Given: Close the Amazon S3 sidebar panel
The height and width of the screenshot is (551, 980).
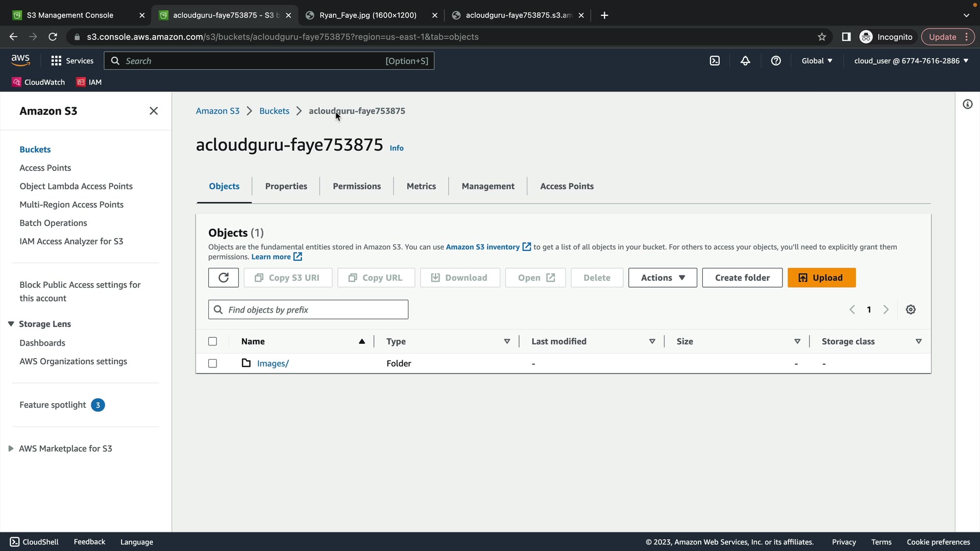Looking at the screenshot, I should click(154, 111).
